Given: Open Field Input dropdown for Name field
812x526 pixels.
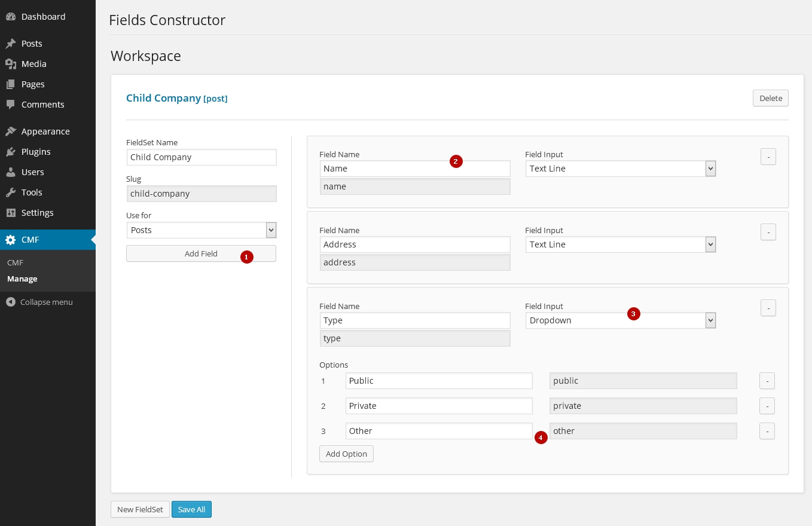Looking at the screenshot, I should click(x=621, y=169).
